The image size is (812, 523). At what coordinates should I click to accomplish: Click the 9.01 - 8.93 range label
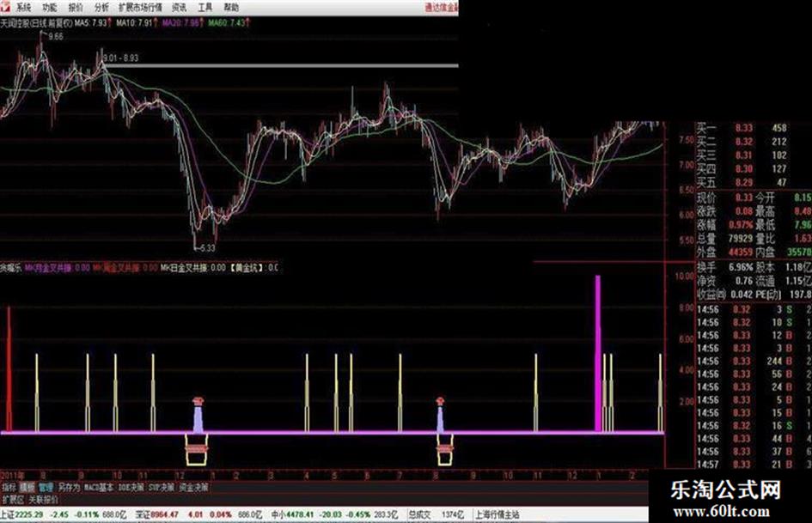pyautogui.click(x=120, y=58)
